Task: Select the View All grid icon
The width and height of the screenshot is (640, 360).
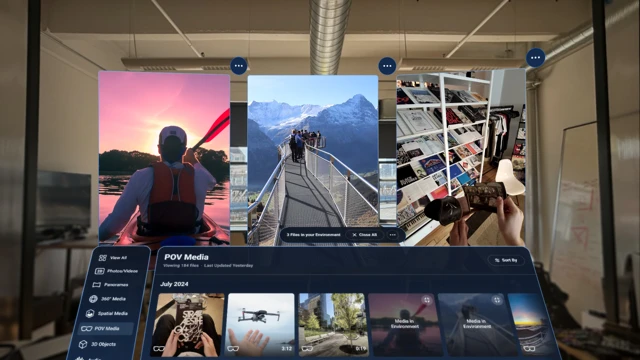Action: (x=102, y=258)
